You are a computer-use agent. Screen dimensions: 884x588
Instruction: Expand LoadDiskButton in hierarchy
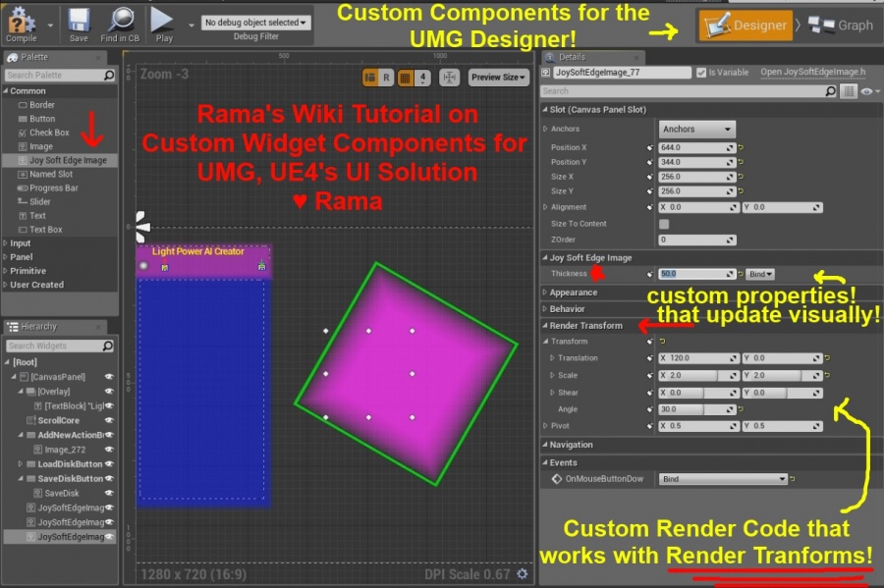pyautogui.click(x=21, y=464)
